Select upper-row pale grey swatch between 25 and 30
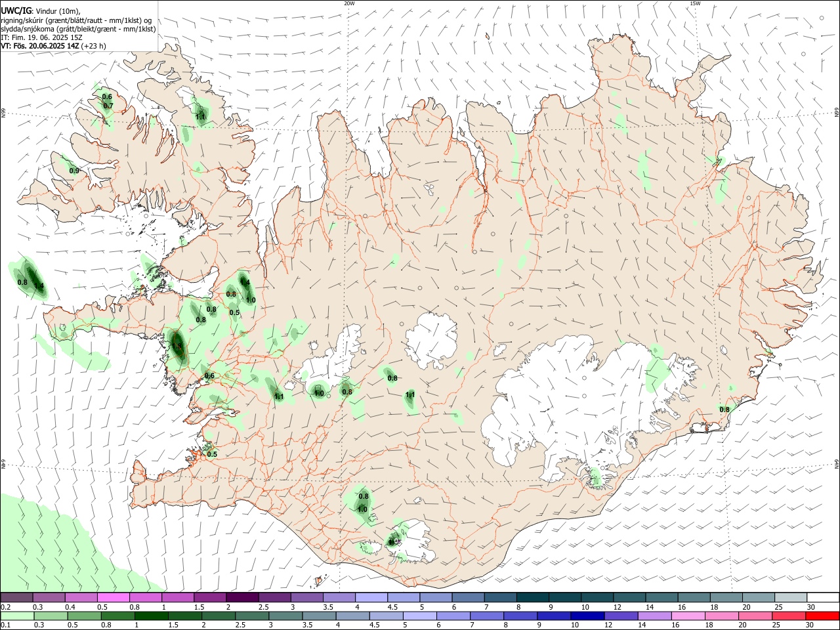Viewport: 840px width, 630px height. pyautogui.click(x=790, y=597)
